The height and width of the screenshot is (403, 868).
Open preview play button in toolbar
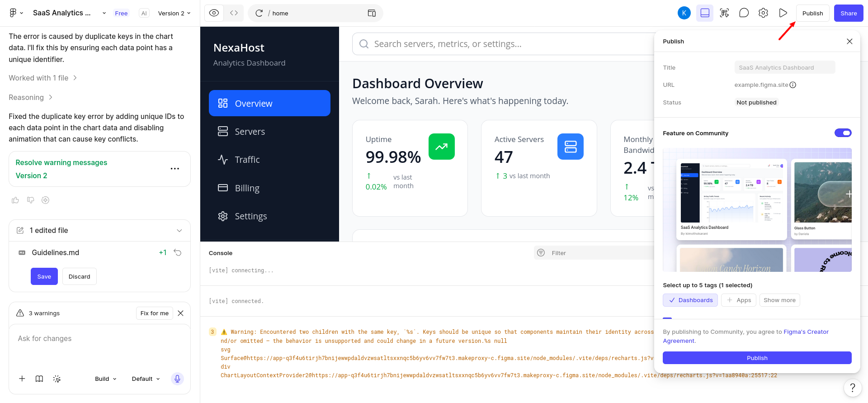[x=783, y=13]
